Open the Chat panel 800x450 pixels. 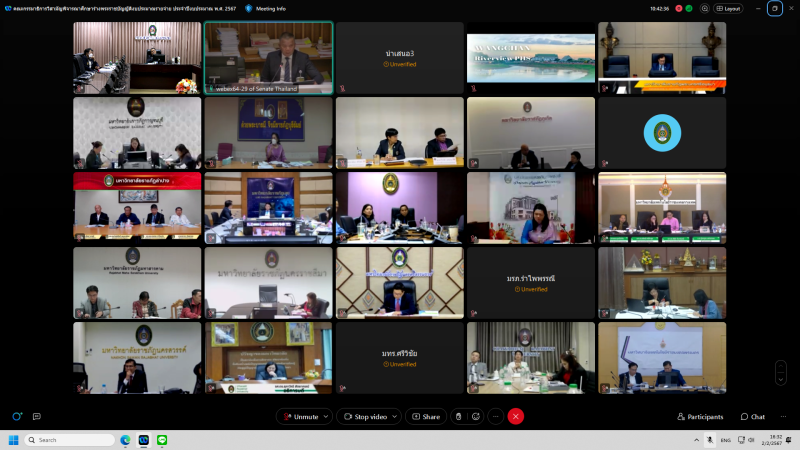point(752,416)
